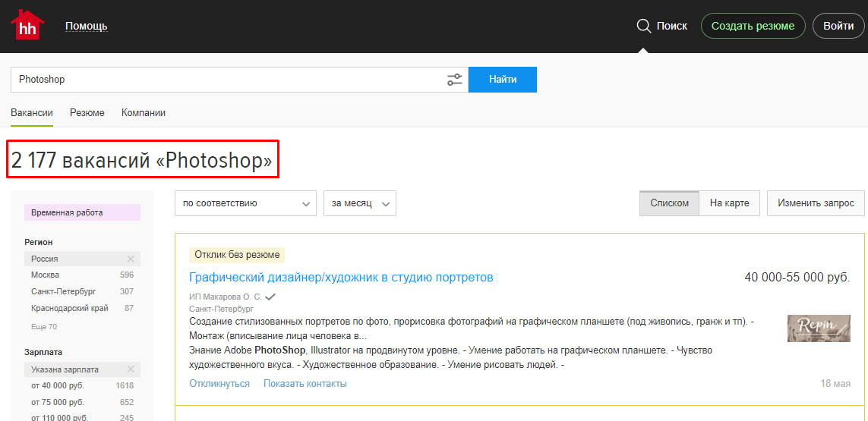
Task: Open the за месяц period dropdown
Action: point(360,203)
